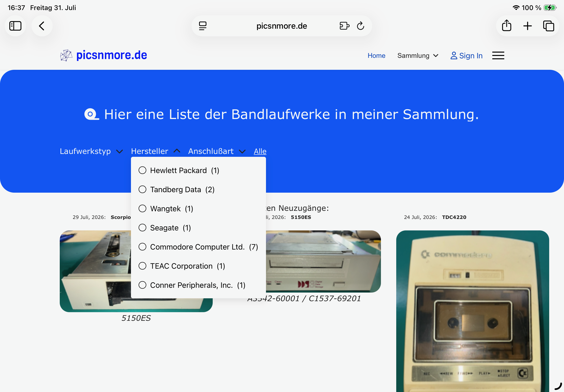Viewport: 564px width, 392px height.
Task: Click the picsnmore.de network logo icon
Action: (x=66, y=55)
